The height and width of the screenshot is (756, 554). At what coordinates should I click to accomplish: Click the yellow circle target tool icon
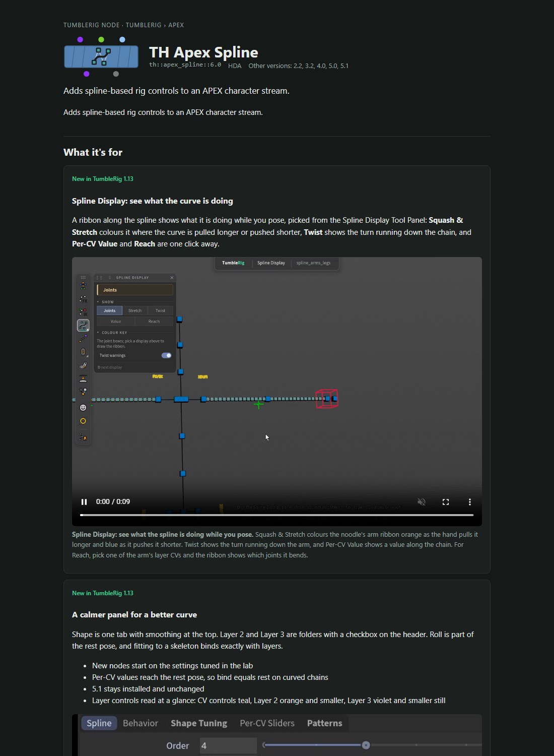[83, 421]
